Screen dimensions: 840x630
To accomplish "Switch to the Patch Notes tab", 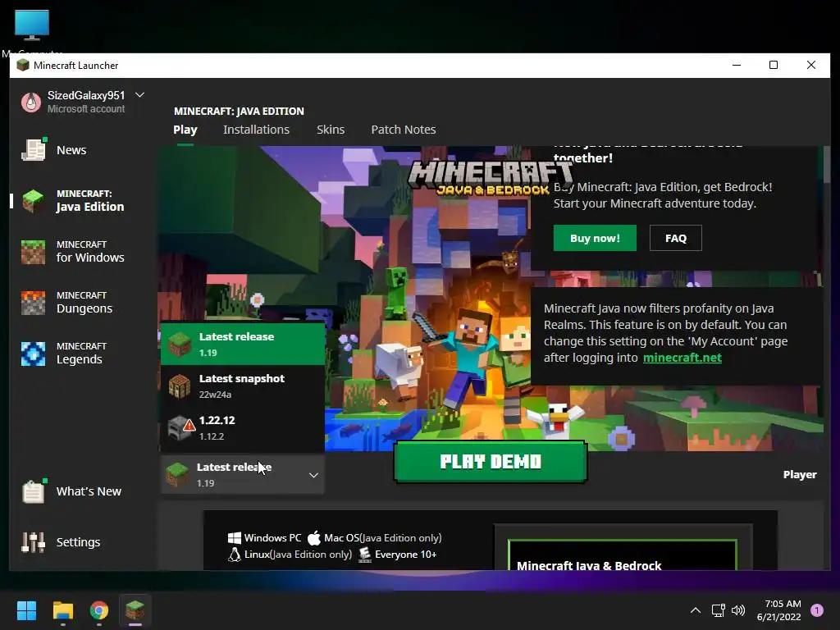I will [x=404, y=130].
